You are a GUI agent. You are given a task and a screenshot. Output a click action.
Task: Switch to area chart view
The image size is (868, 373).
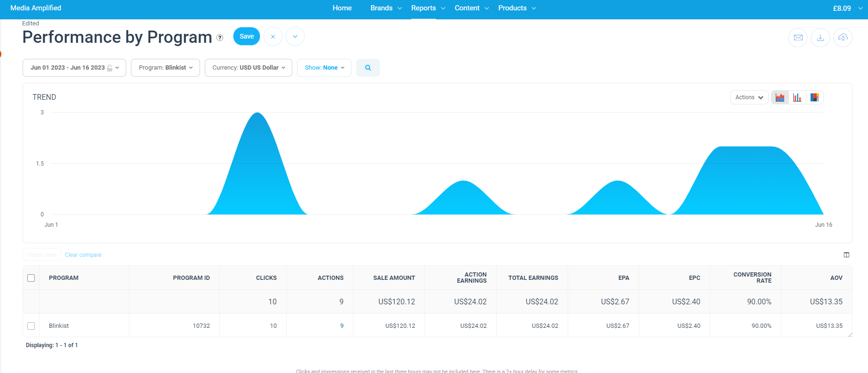coord(780,97)
